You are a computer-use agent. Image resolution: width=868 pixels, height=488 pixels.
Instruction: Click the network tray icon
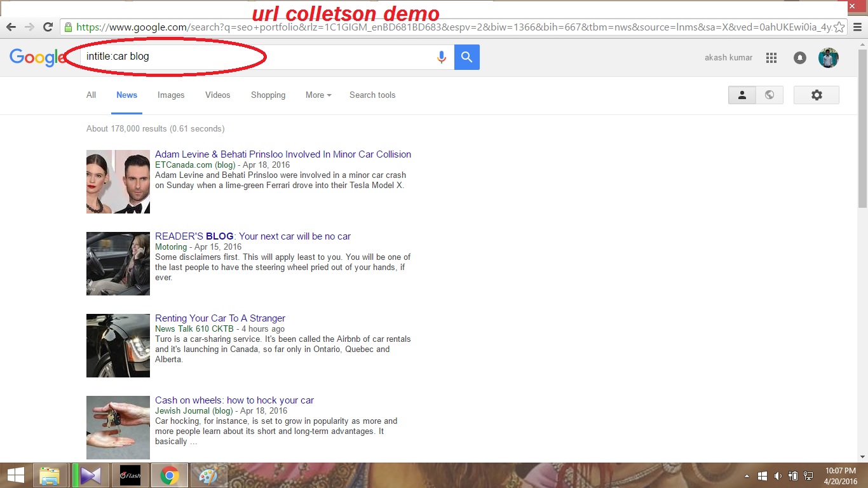808,476
